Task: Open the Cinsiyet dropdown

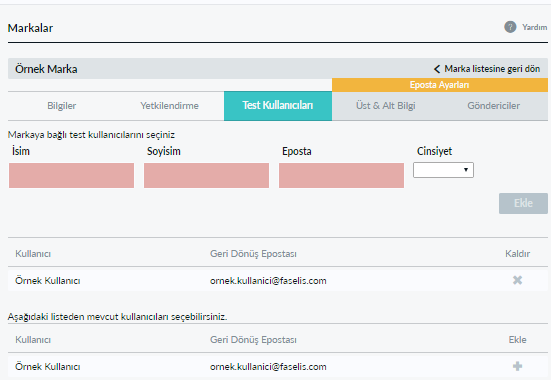Action: (443, 170)
